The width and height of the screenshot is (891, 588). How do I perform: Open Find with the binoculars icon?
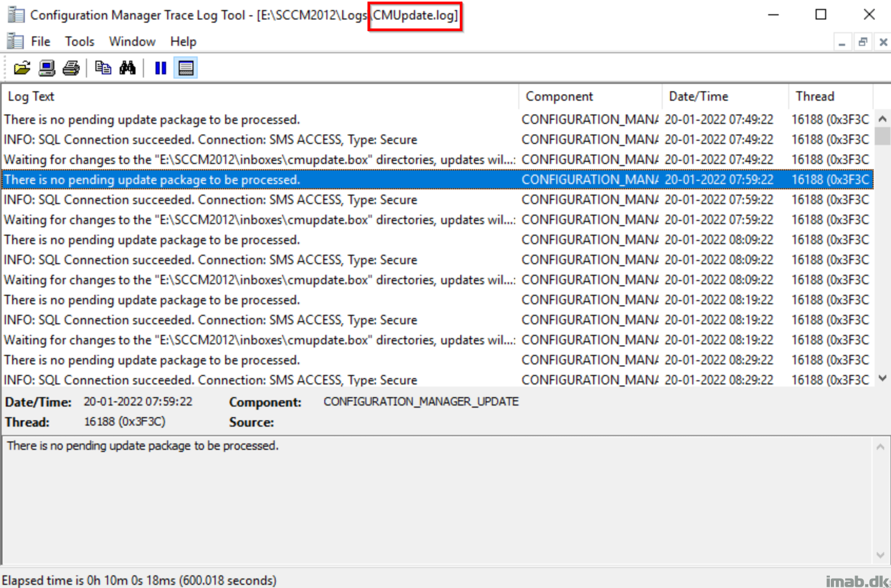coord(128,68)
